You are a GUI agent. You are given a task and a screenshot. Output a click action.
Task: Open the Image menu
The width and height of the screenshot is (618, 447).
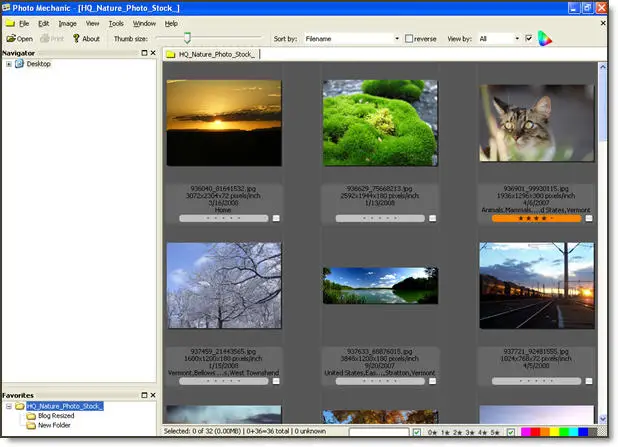(x=67, y=23)
